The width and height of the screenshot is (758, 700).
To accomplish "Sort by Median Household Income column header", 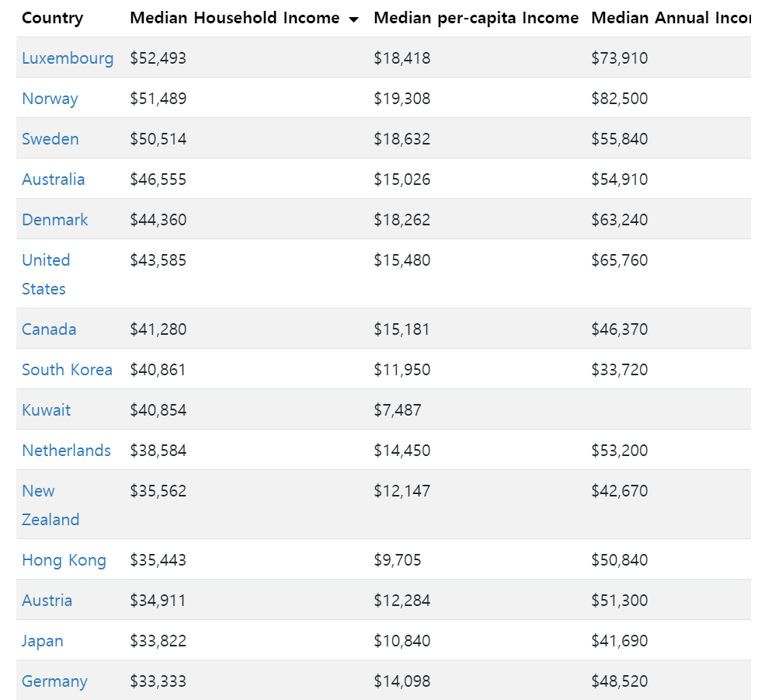I will click(x=235, y=18).
